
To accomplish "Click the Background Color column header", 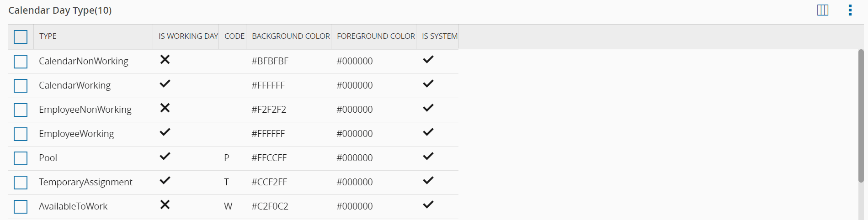I will pos(291,37).
